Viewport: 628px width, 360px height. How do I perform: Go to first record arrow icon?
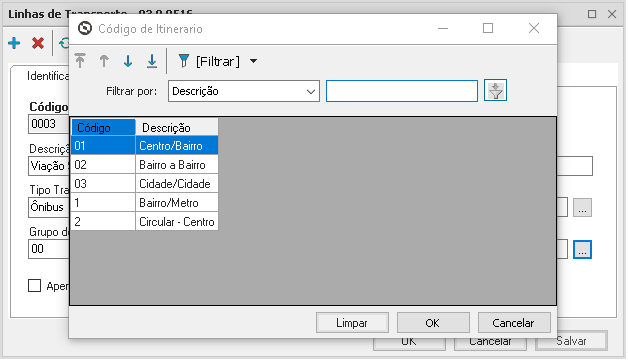tap(80, 61)
